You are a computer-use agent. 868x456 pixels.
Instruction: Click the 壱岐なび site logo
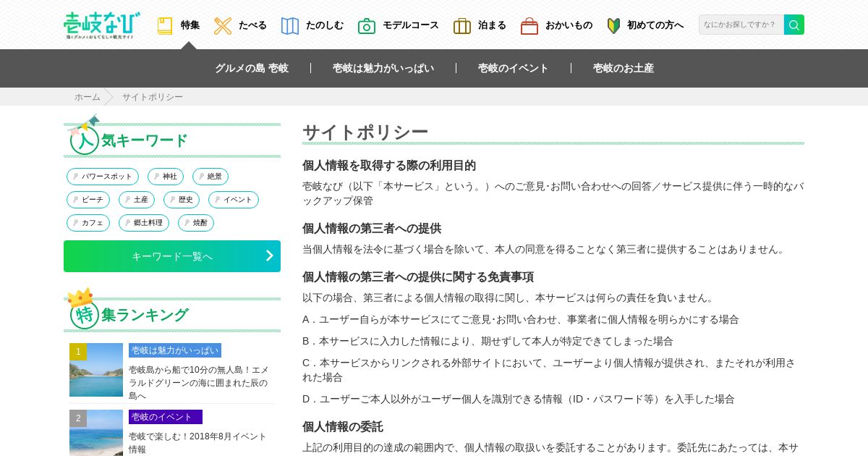point(102,25)
